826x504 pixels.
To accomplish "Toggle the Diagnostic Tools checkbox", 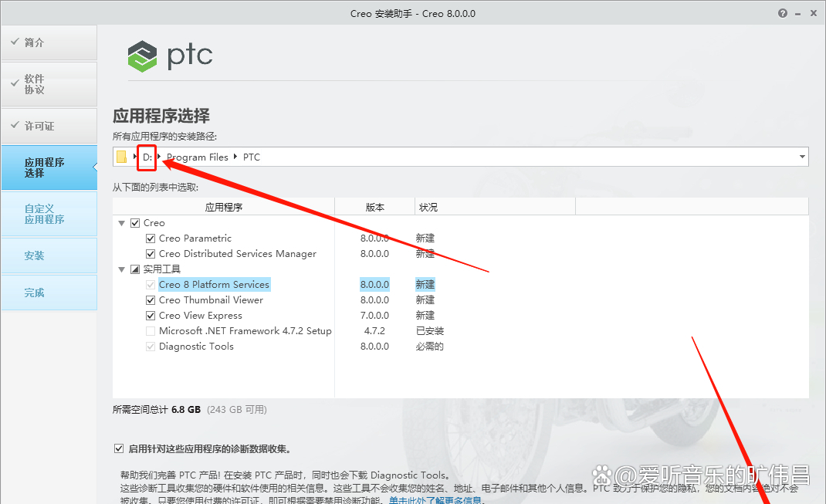I will click(151, 347).
